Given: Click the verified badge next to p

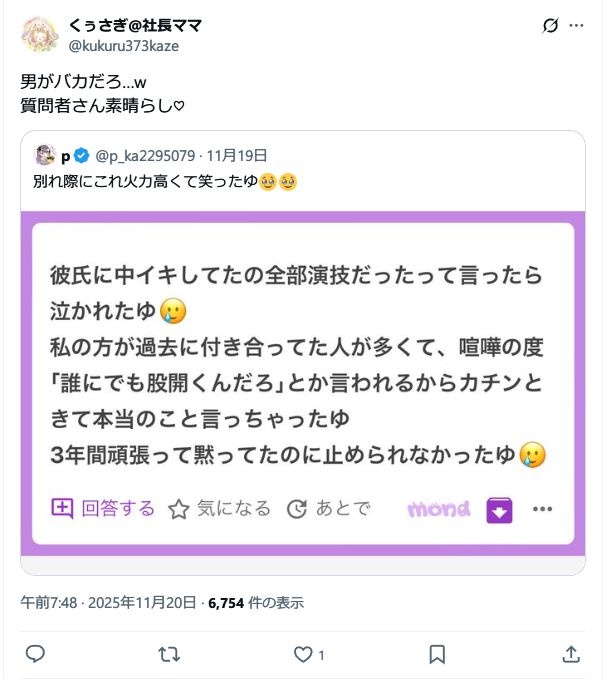Looking at the screenshot, I should (x=81, y=155).
